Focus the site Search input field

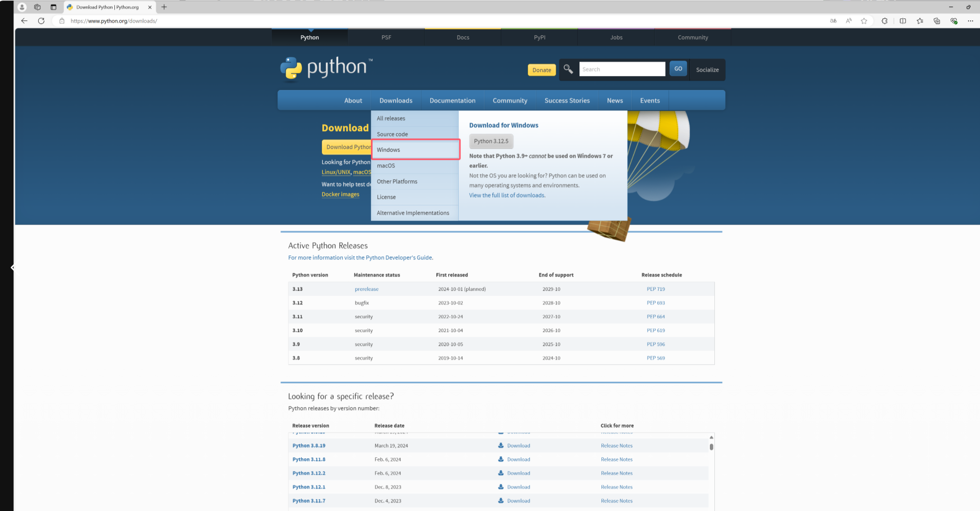(x=622, y=70)
